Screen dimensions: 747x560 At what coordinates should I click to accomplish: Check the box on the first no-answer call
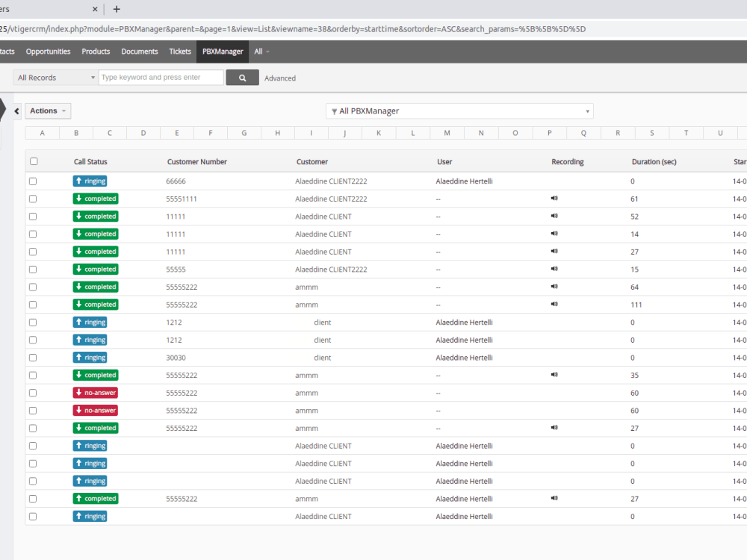point(33,392)
